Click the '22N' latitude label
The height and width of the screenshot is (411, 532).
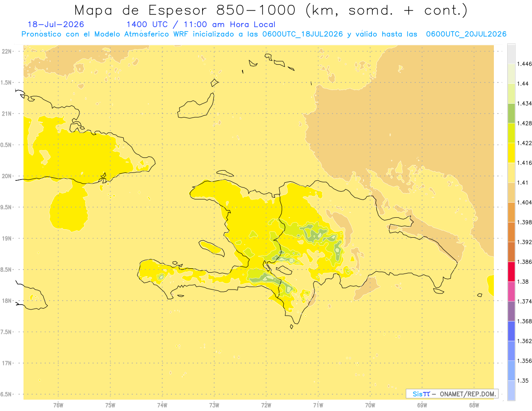8,51
